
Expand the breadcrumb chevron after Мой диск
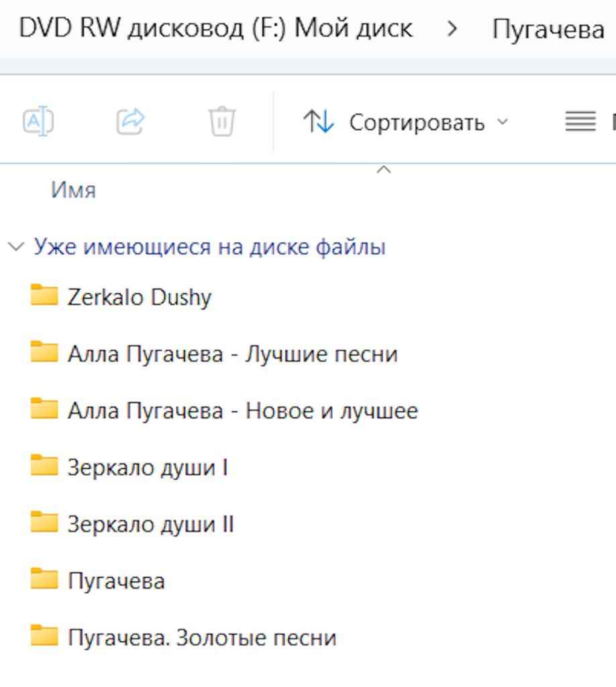(x=452, y=29)
